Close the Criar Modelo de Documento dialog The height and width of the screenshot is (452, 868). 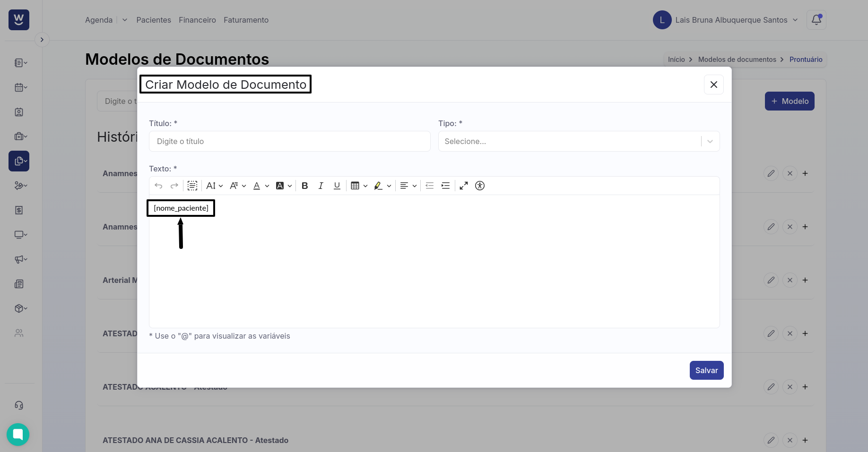pyautogui.click(x=714, y=85)
